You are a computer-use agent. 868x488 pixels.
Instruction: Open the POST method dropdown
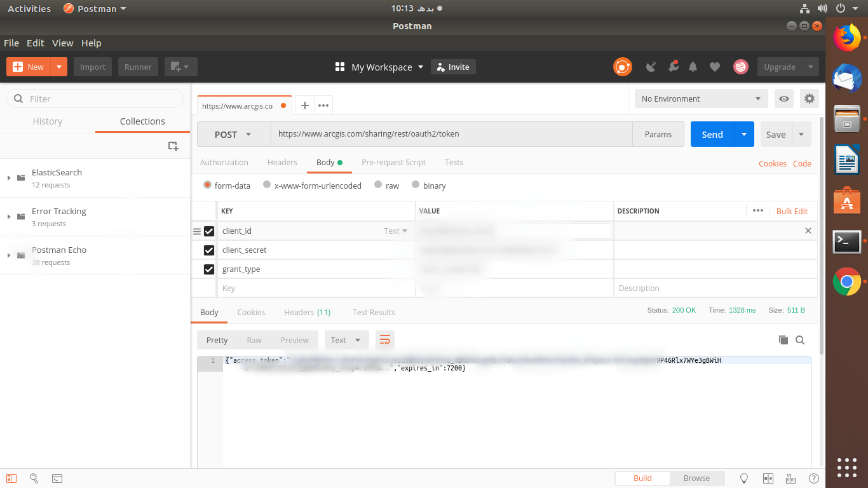[x=234, y=134]
